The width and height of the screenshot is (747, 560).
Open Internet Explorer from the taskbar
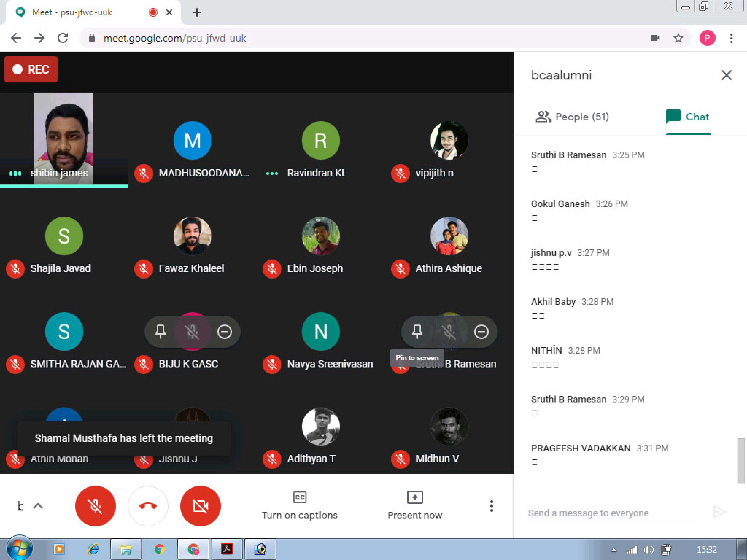coord(93,549)
